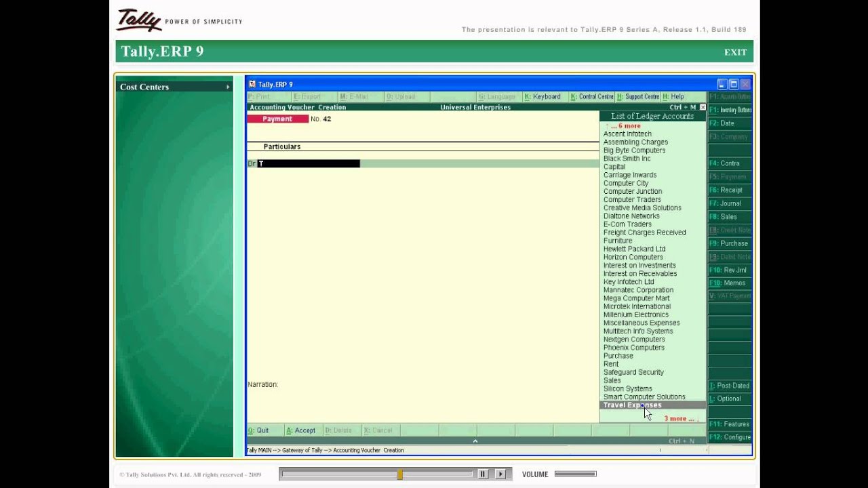Select E-Com Traders ledger
This screenshot has width=868, height=488.
[x=627, y=224]
